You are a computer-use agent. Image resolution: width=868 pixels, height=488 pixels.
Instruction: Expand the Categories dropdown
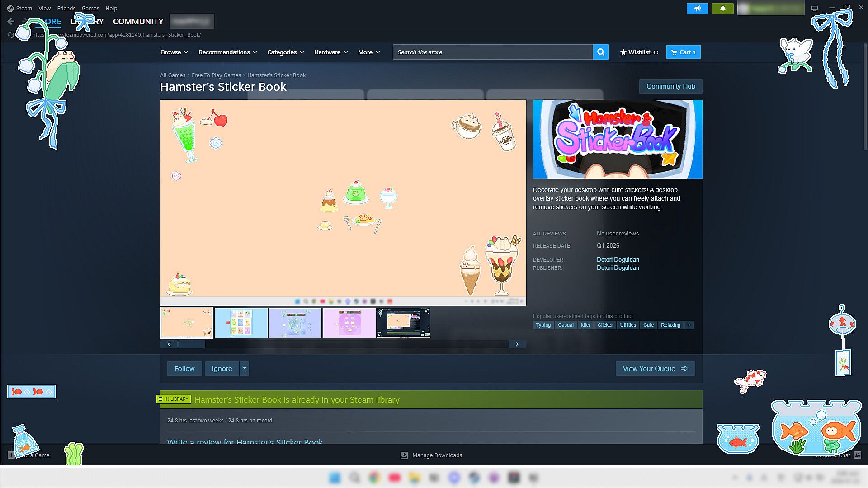pyautogui.click(x=285, y=52)
